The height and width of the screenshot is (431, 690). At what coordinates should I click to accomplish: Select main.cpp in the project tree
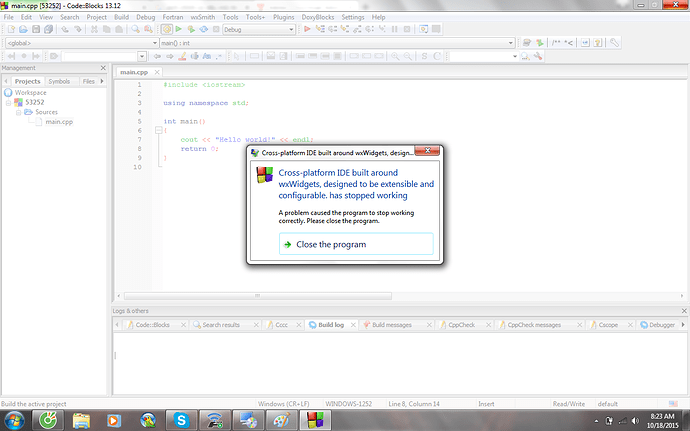coord(59,122)
